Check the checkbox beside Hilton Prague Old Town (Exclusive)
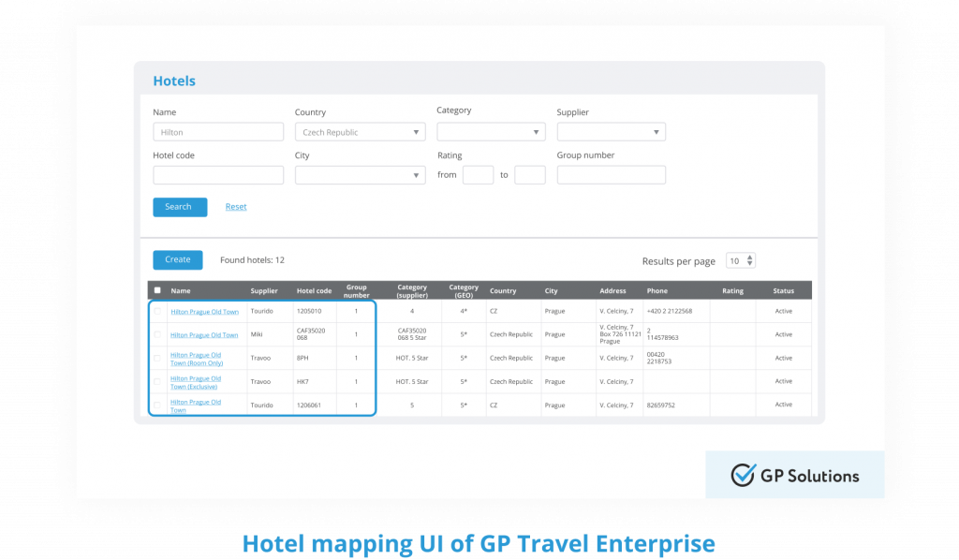The width and height of the screenshot is (959, 560). tap(158, 381)
